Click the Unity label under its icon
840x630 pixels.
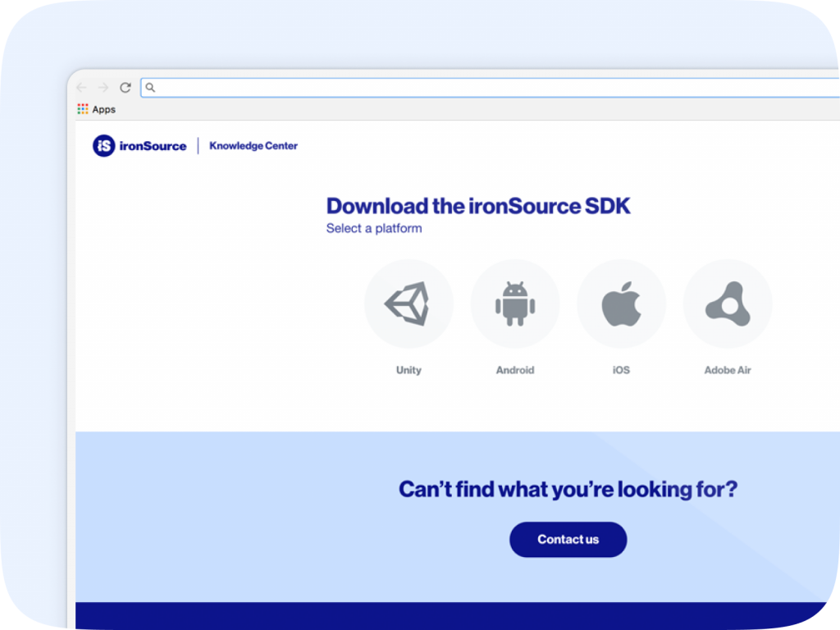(409, 370)
